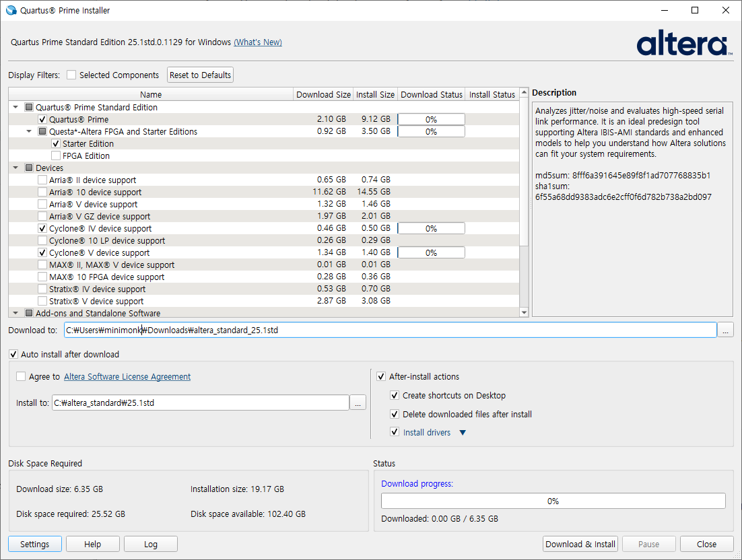Click the Name column header
Image resolution: width=742 pixels, height=560 pixels.
click(151, 95)
